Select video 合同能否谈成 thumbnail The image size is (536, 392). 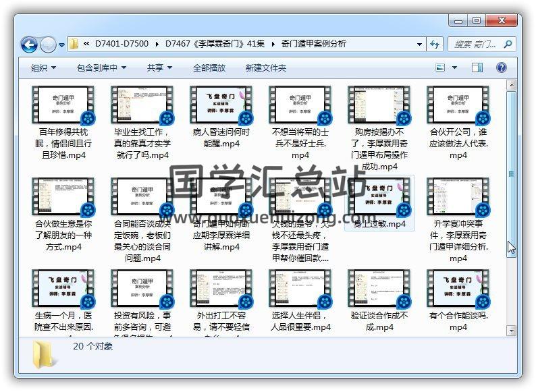142,196
